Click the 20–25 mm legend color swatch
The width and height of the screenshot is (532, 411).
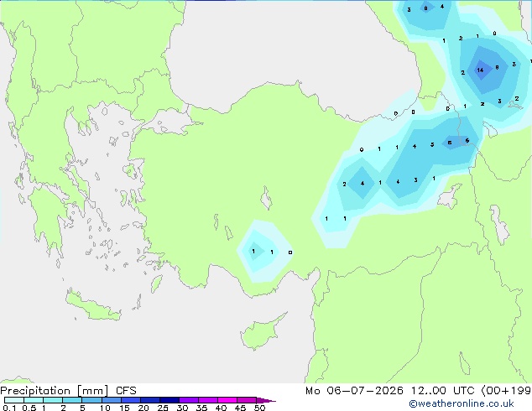tap(150, 400)
